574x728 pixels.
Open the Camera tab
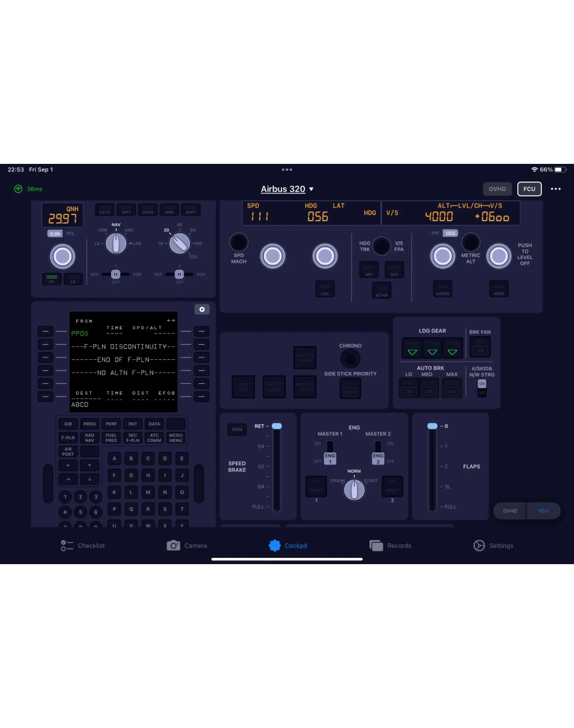187,546
